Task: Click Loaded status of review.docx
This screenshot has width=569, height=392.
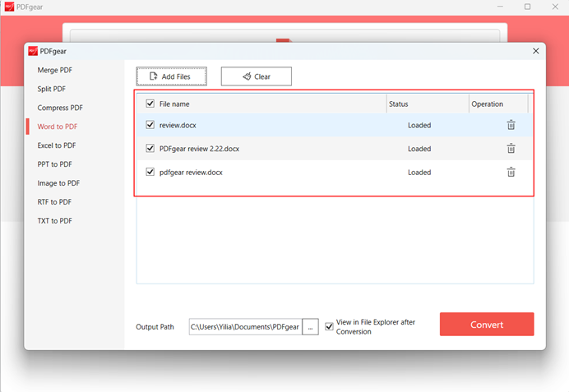Action: click(x=419, y=125)
